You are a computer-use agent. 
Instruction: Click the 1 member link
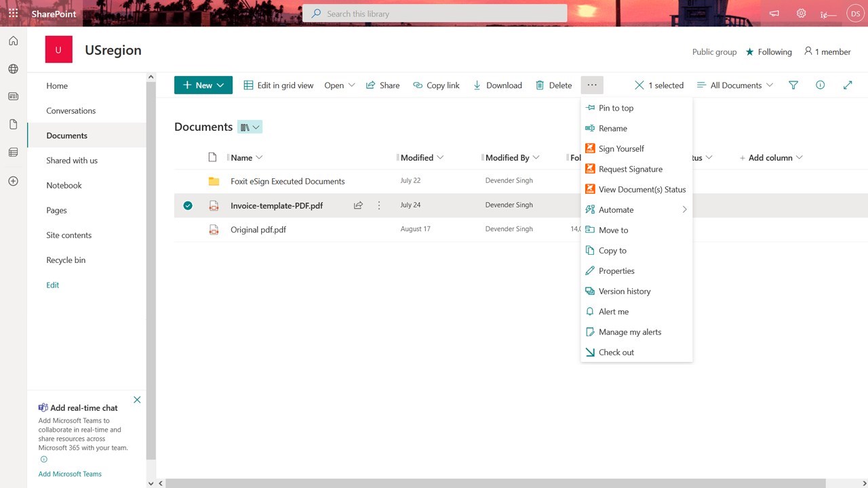pyautogui.click(x=827, y=52)
